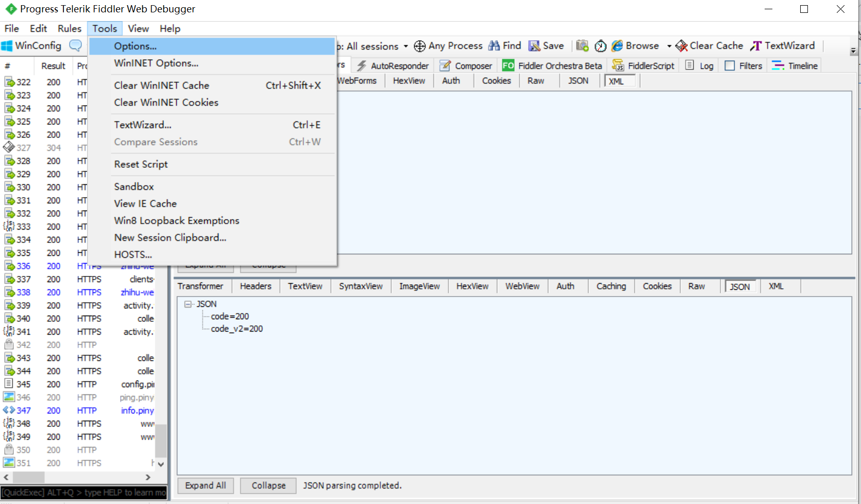Select session number 338 in the list
861x504 pixels.
(x=78, y=292)
